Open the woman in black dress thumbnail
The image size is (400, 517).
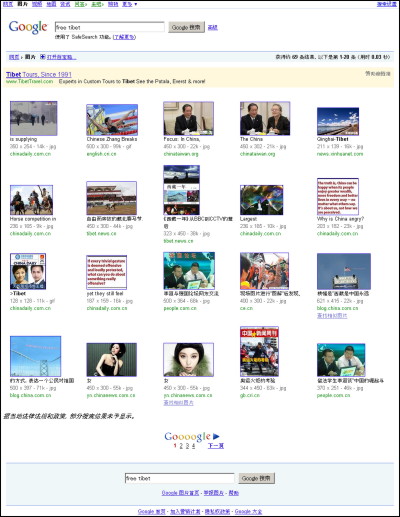click(111, 360)
